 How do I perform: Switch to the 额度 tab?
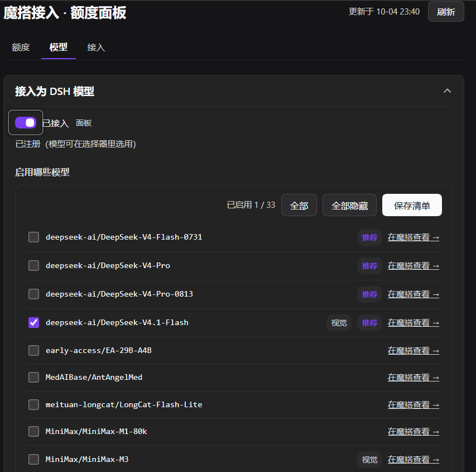[x=21, y=47]
